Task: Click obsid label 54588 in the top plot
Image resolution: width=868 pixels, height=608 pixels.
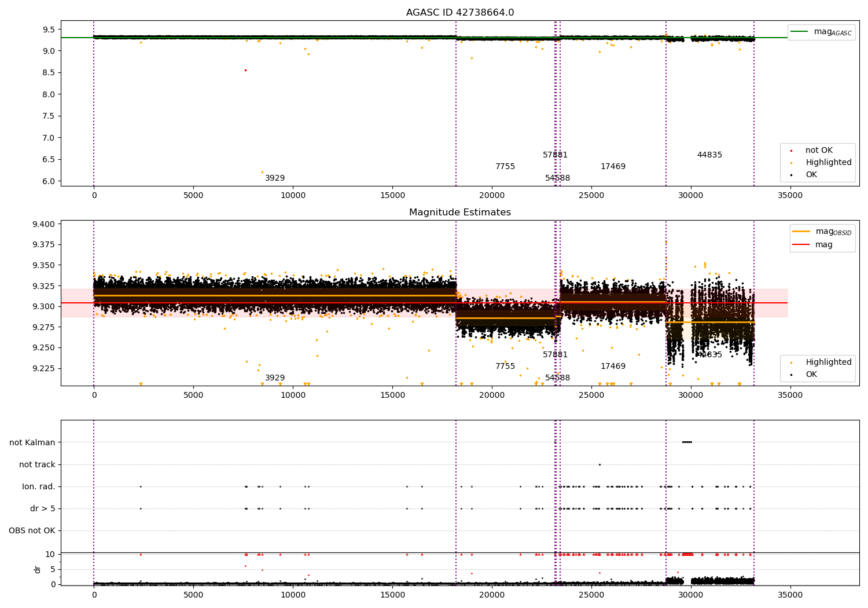Action: tap(558, 178)
